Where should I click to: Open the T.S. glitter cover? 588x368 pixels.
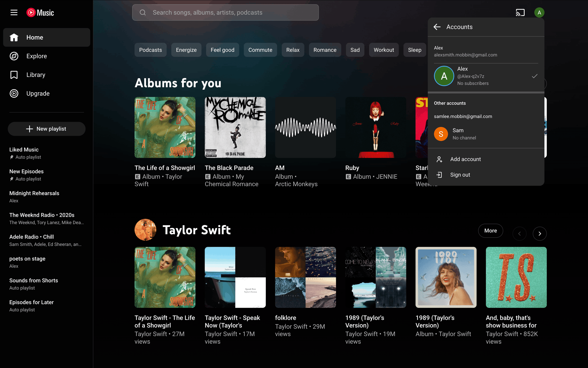(516, 277)
